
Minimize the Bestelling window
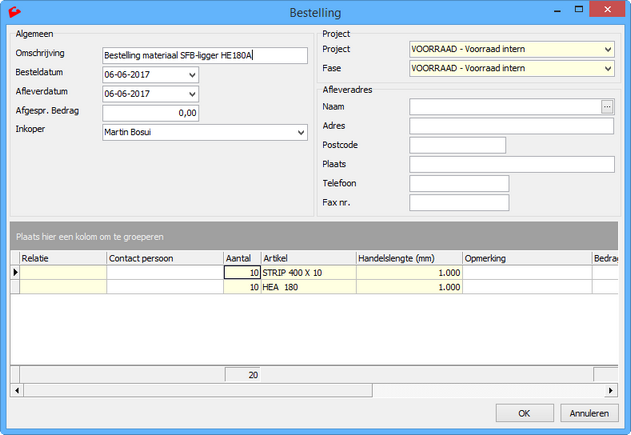[x=557, y=10]
